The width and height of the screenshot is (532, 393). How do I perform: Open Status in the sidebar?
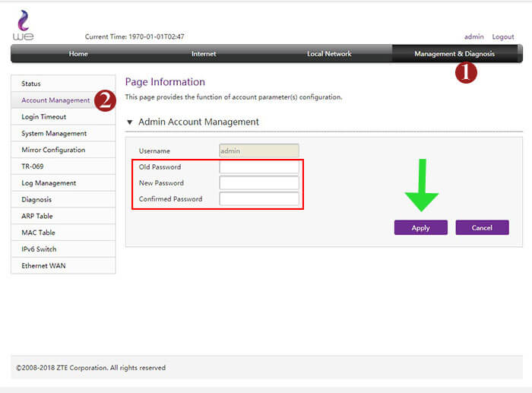click(32, 84)
